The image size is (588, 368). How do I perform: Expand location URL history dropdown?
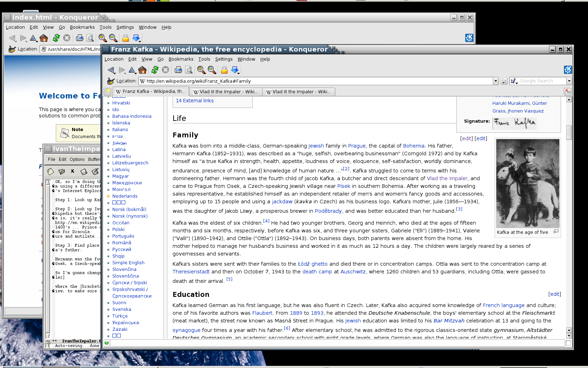point(496,81)
